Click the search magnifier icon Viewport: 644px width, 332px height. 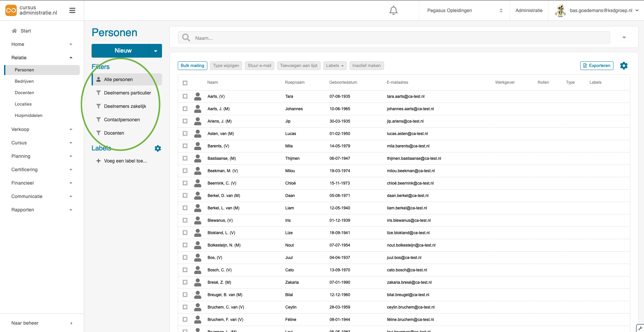(x=186, y=38)
